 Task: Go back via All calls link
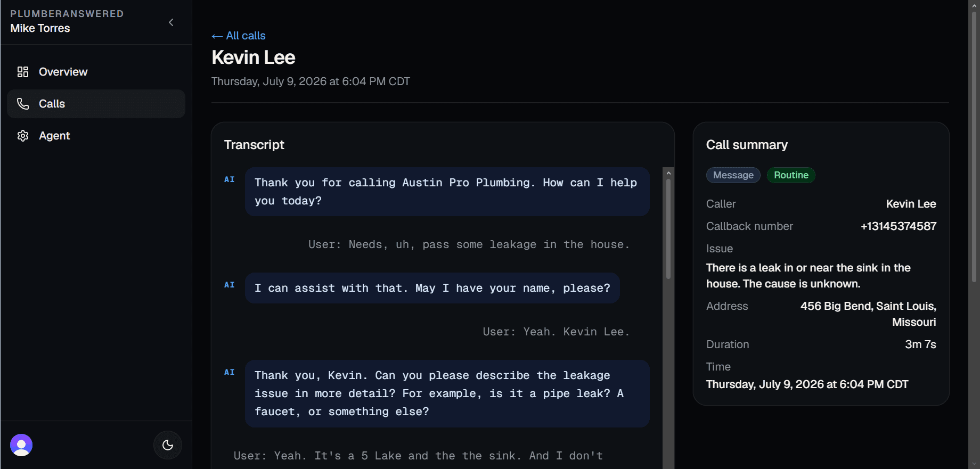(239, 36)
